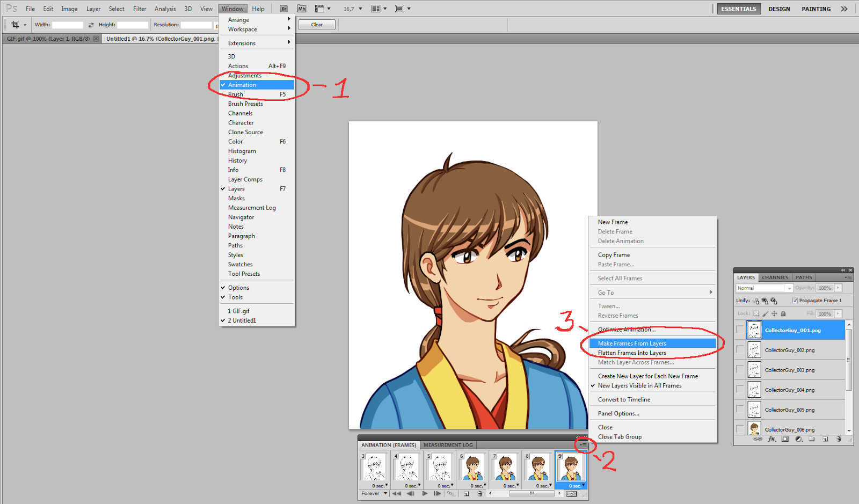Toggle visibility of CollectorGuy_001.png layer
Screen dimensions: 859x504
(x=740, y=330)
